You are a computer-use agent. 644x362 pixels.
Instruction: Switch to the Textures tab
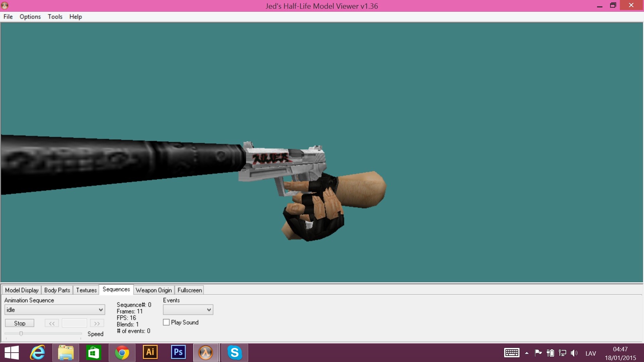(x=86, y=290)
